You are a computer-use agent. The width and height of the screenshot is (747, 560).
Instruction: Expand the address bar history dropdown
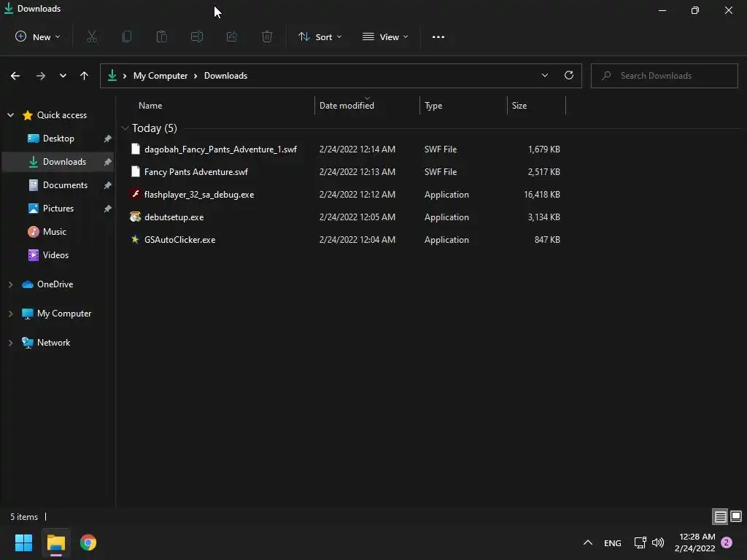[x=544, y=75]
